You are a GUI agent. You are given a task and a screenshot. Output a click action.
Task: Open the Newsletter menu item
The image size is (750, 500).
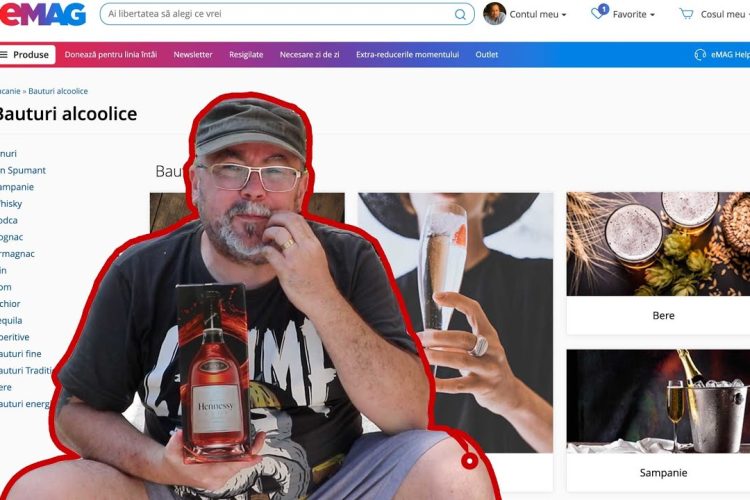(x=193, y=54)
